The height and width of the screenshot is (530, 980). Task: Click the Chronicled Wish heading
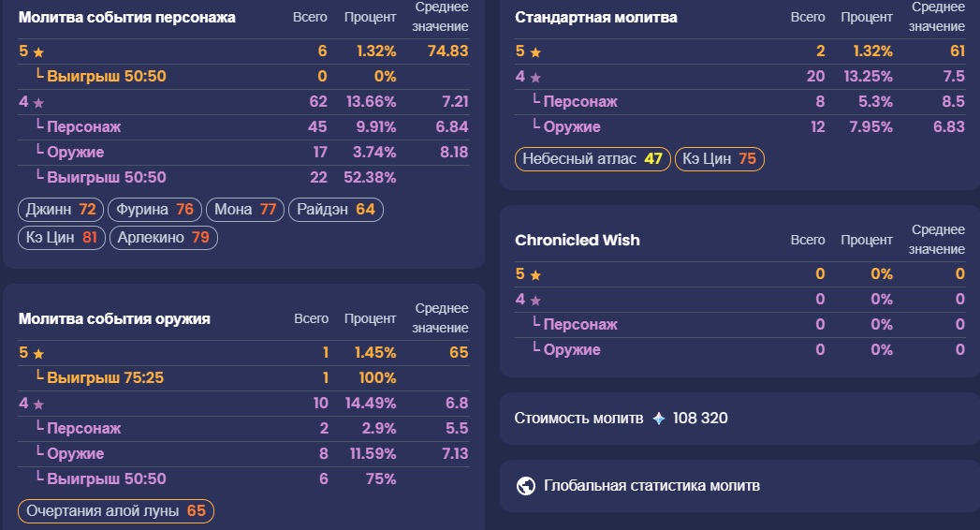pos(578,240)
